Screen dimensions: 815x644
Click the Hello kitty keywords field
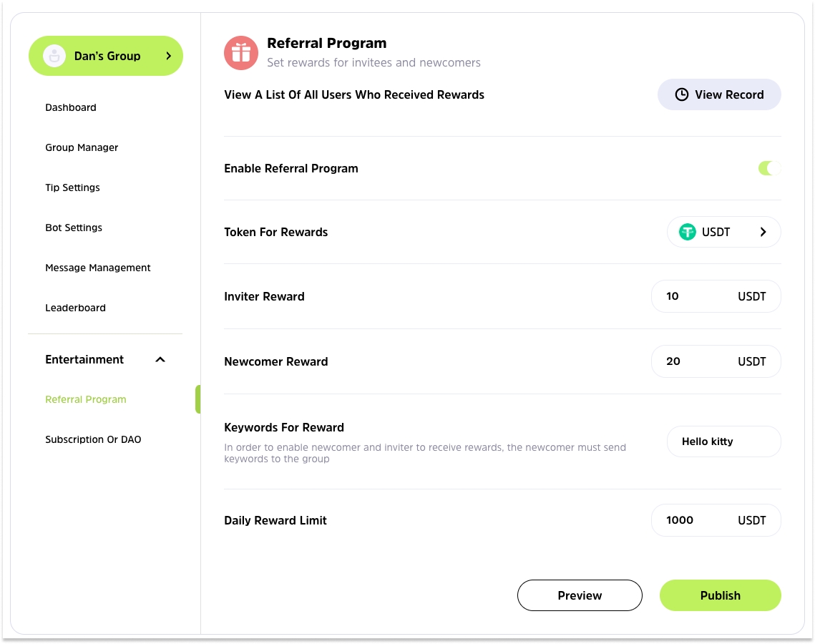(x=723, y=441)
